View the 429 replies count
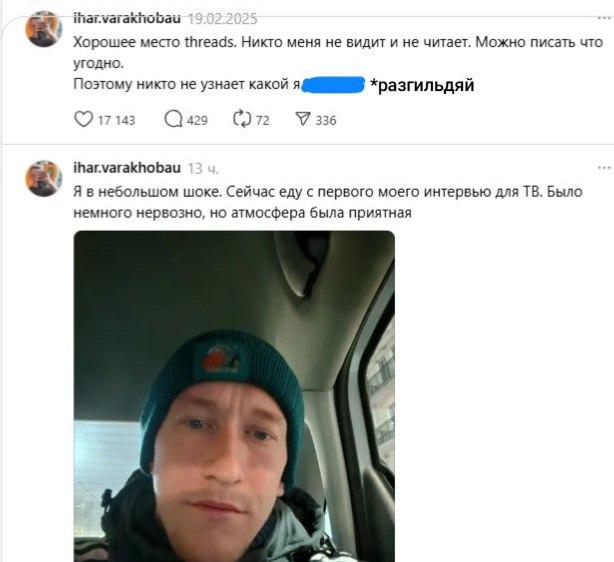The image size is (614, 562). click(x=197, y=120)
